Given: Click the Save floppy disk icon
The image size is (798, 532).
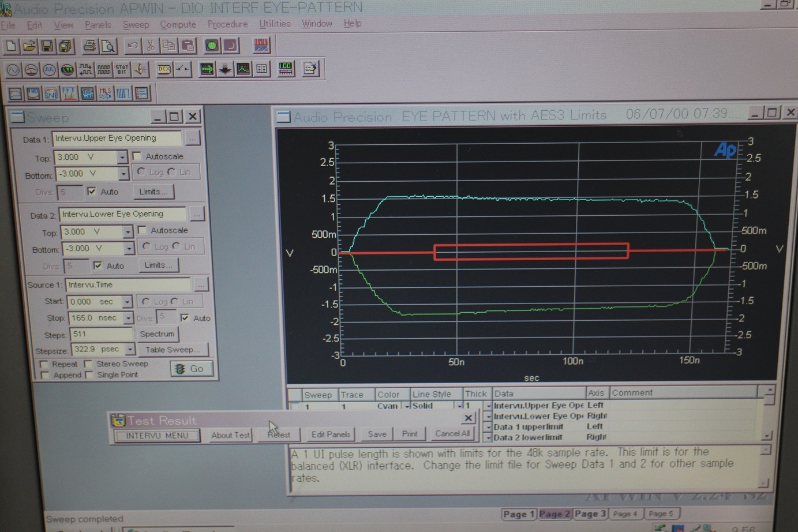Looking at the screenshot, I should [47, 46].
